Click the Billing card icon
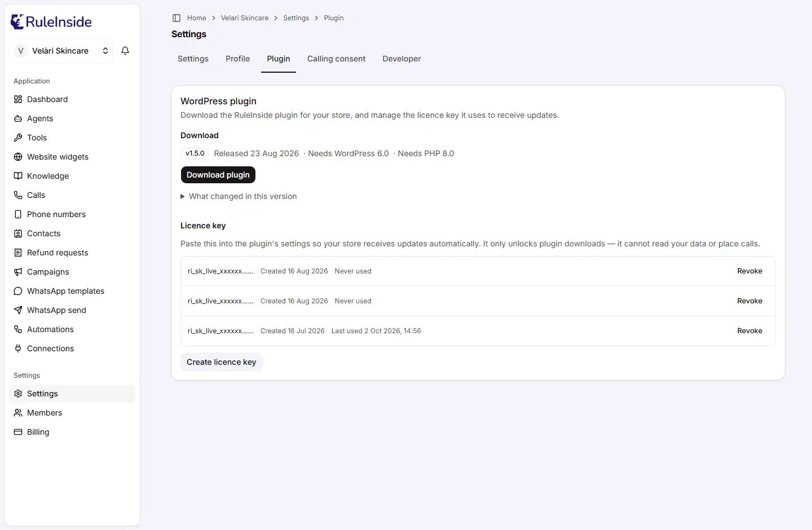The image size is (812, 530). (x=18, y=432)
